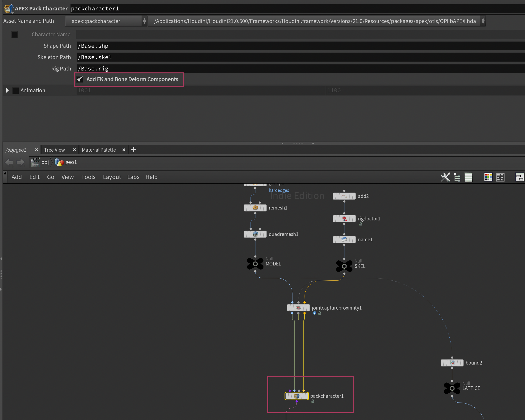Uncheck Add FK and Bone Deform Components
This screenshot has width=525, height=420.
pos(80,79)
